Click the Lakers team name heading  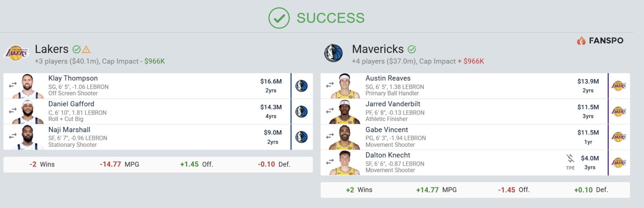click(x=52, y=49)
